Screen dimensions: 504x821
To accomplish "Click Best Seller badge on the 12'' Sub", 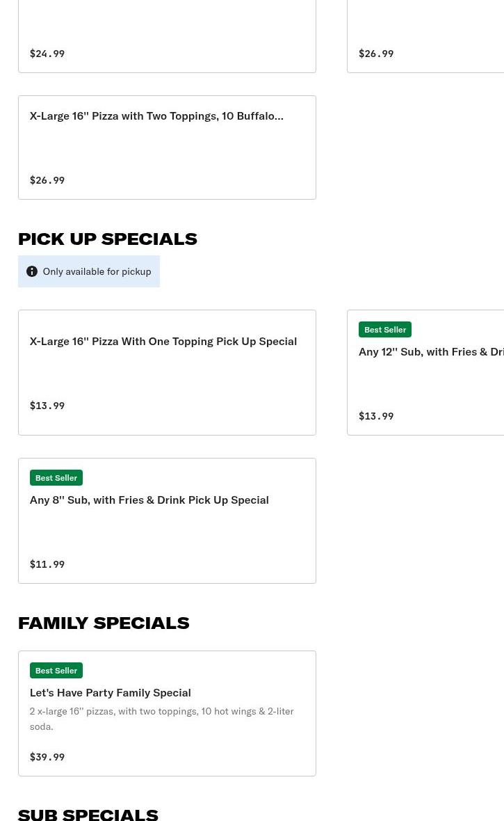I will click(x=385, y=330).
